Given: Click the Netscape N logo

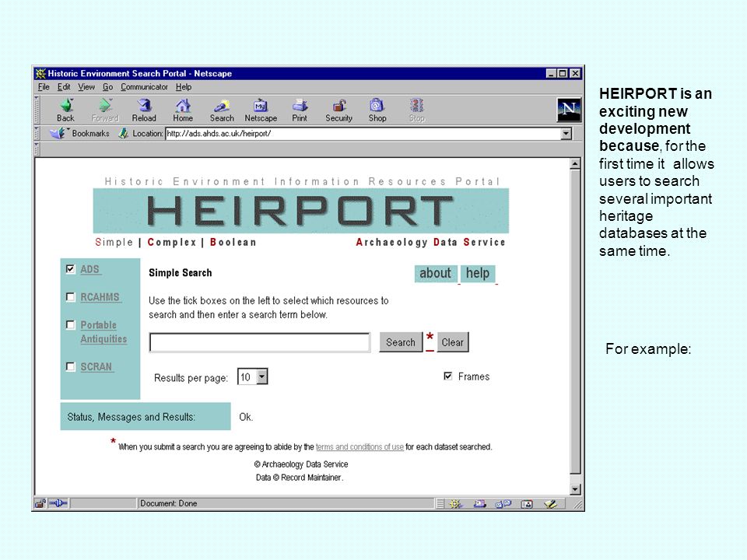Looking at the screenshot, I should [x=570, y=110].
